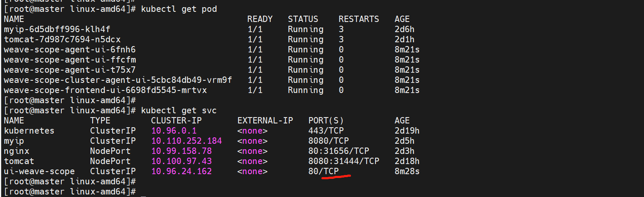Click the myip-6d5dbff996-klh4f pod name
The image size is (644, 197).
(x=57, y=29)
